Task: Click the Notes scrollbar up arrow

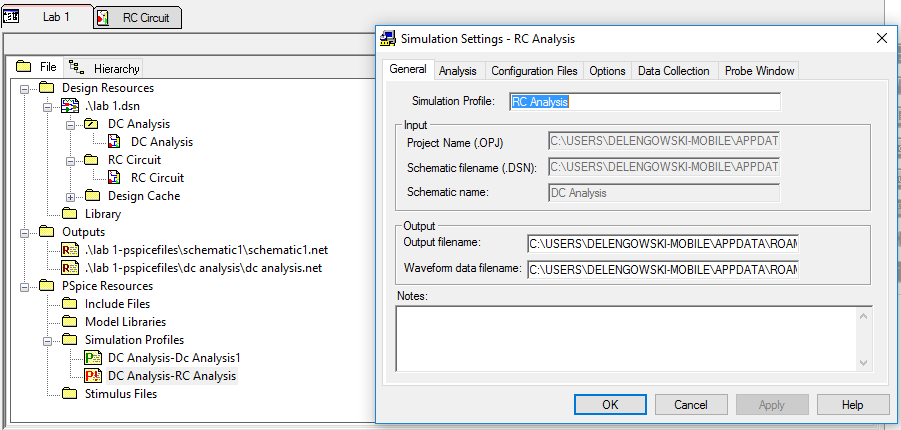Action: [x=863, y=315]
